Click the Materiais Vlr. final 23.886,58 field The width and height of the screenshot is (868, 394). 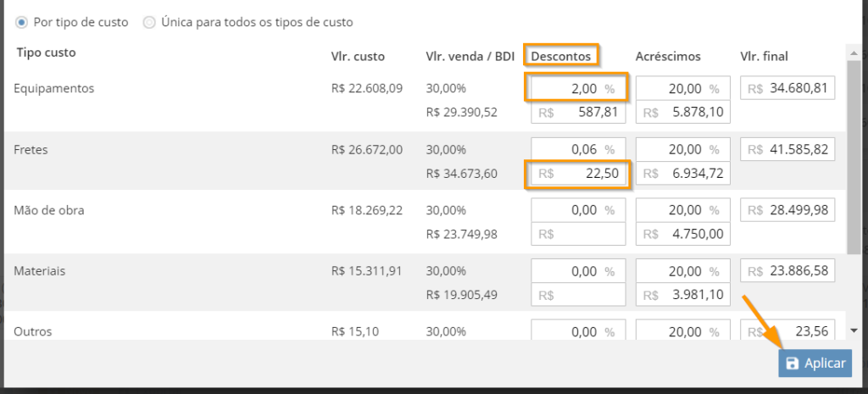tap(787, 271)
